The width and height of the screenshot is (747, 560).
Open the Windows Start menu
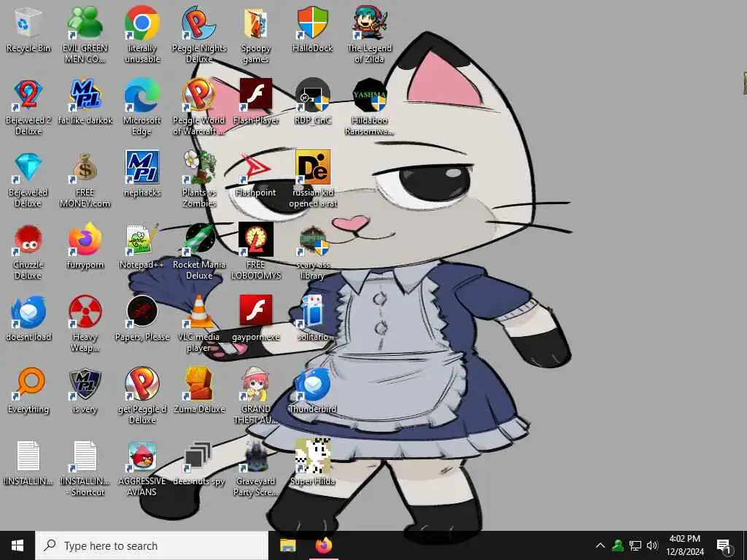18,545
